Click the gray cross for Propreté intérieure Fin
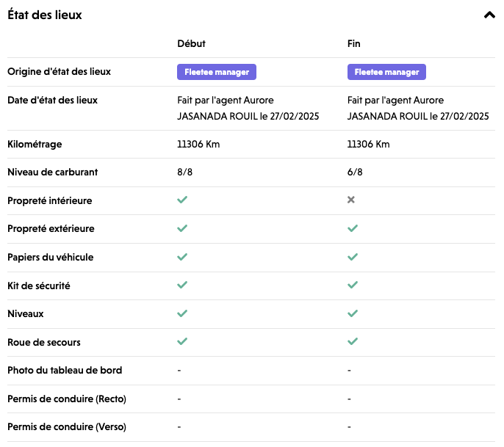 pos(351,200)
